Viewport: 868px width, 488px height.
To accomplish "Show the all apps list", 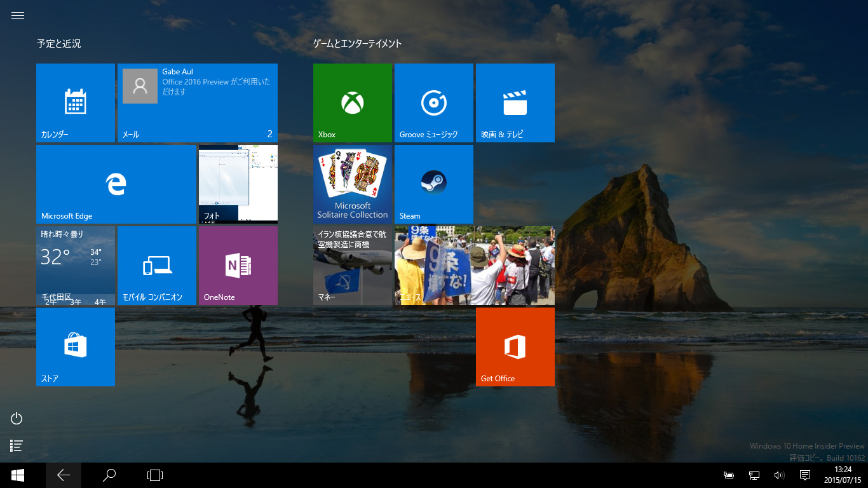I will (17, 446).
